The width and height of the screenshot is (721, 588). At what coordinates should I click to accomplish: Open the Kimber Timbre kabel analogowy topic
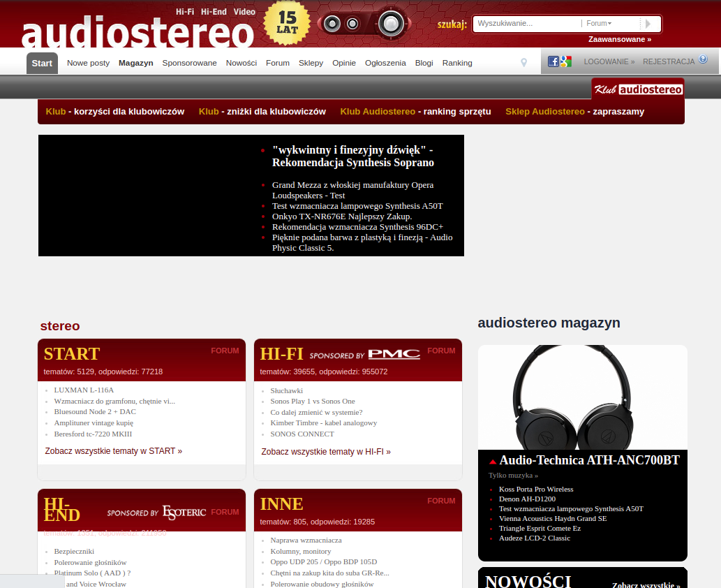click(x=324, y=422)
